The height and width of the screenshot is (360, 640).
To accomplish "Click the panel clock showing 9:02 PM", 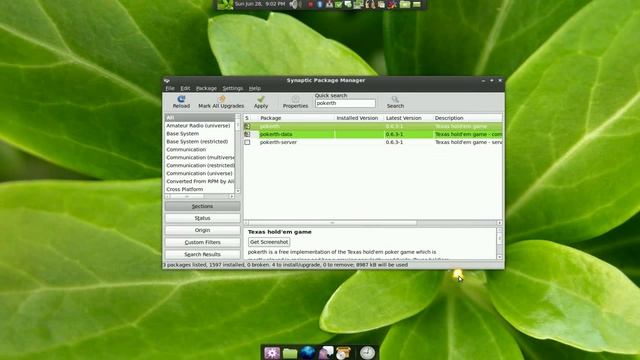I will coord(260,4).
